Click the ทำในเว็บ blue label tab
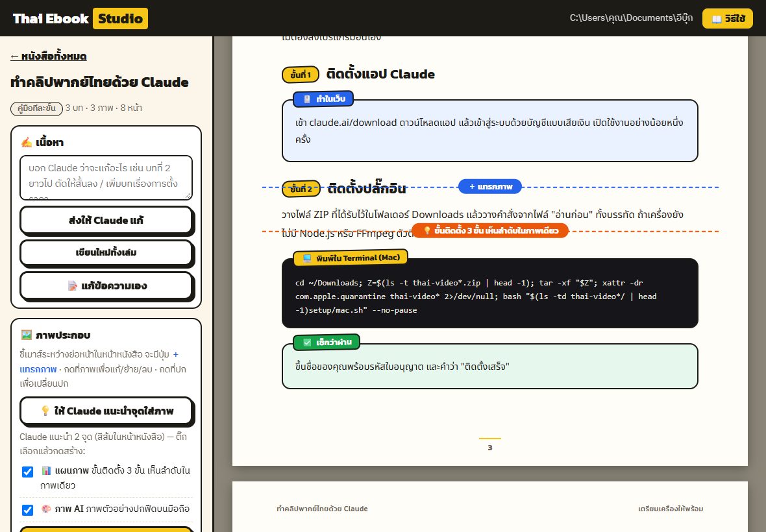Screen dimensions: 766x532 (323, 99)
